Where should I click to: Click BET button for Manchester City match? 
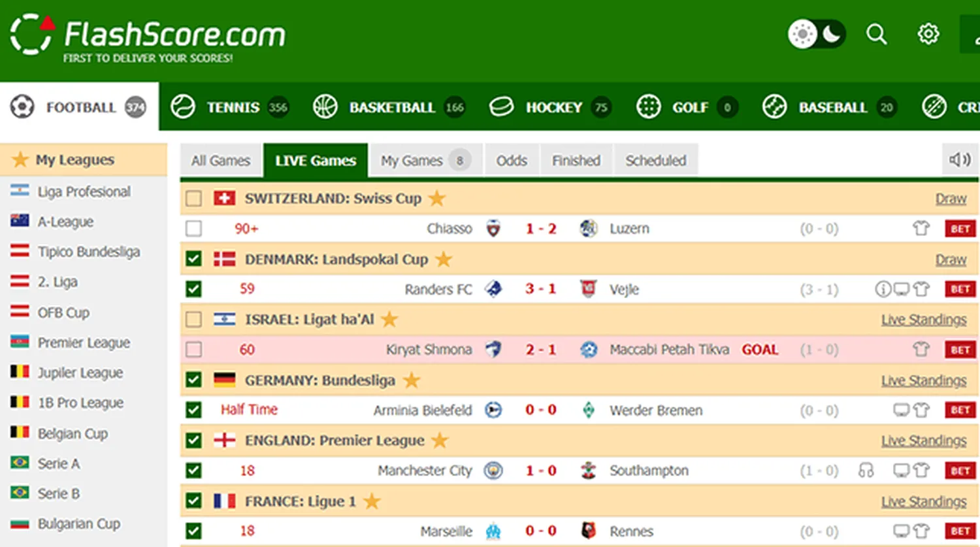point(960,471)
